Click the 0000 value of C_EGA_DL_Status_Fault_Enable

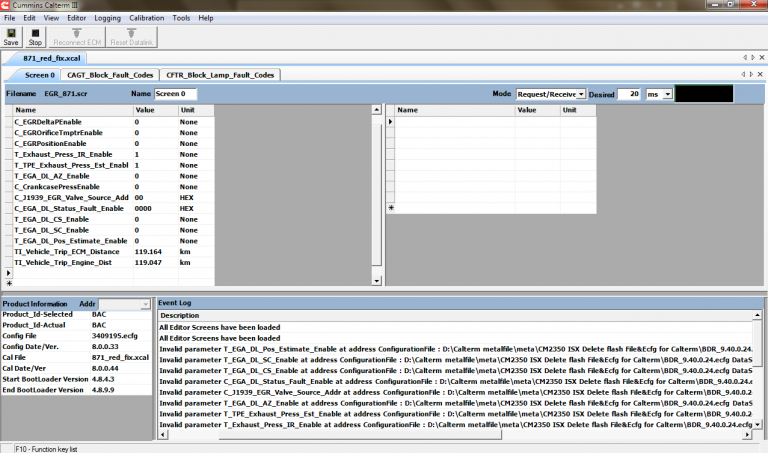(x=156, y=208)
